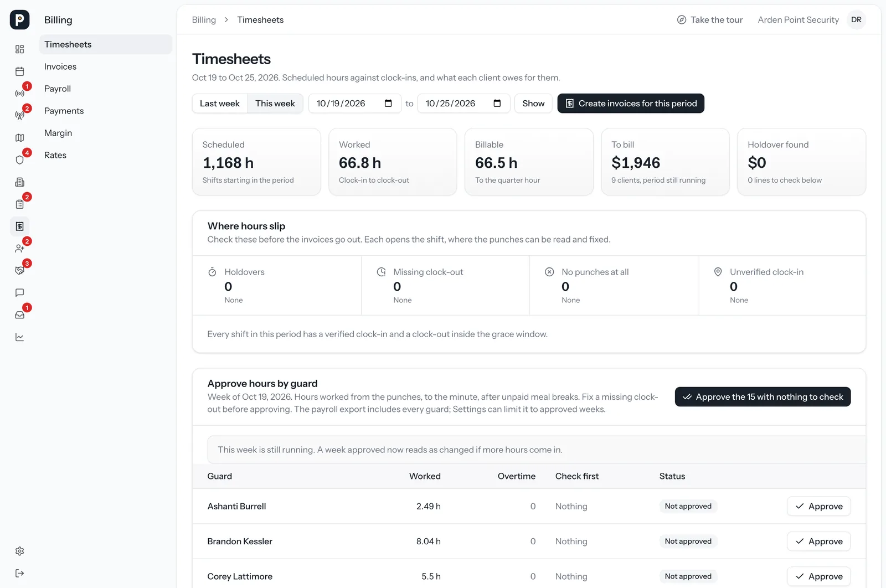Approve Brandon Kessler's hours
Screen dimensions: 886x588
818,541
